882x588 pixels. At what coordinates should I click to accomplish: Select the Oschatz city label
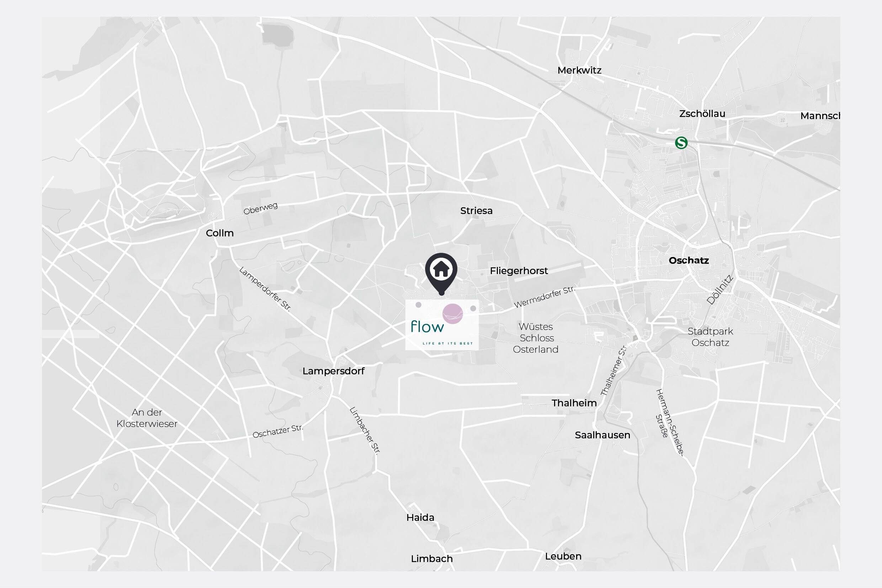coord(689,260)
